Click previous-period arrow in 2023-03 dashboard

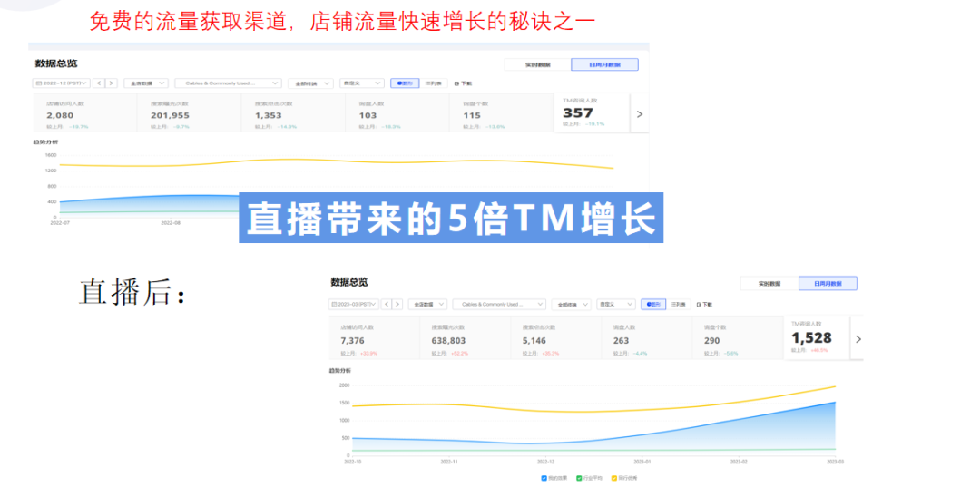click(x=387, y=304)
